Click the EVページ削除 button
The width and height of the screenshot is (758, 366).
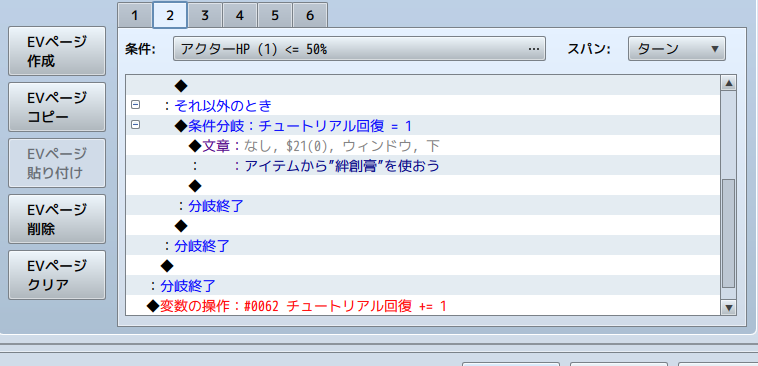tap(57, 219)
